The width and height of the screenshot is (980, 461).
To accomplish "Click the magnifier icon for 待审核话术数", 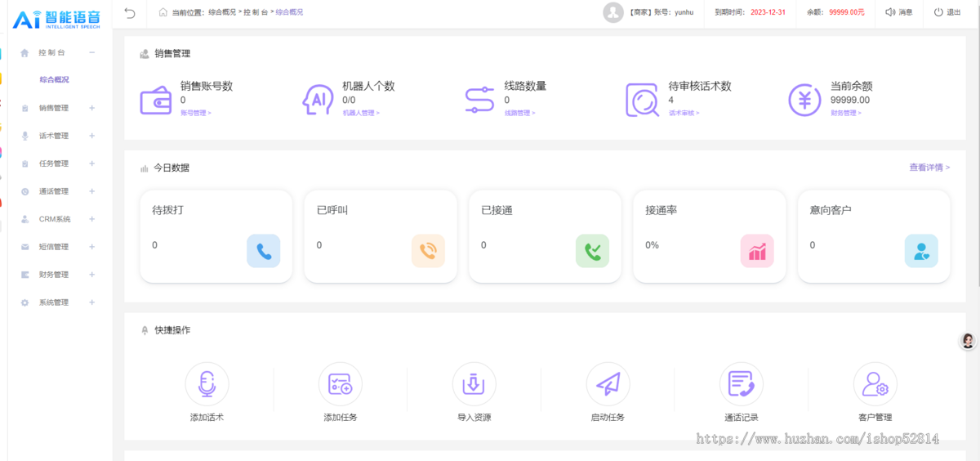I will click(x=643, y=101).
